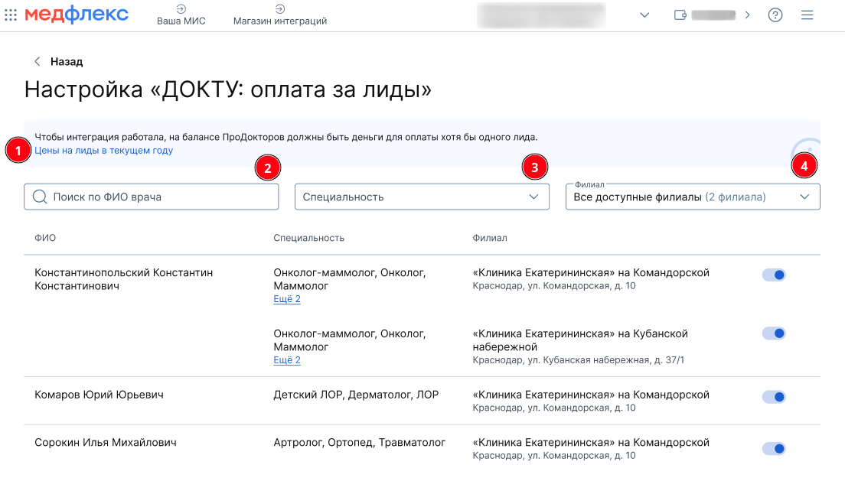Click the wallet balance icon
845x504 pixels.
pos(680,15)
